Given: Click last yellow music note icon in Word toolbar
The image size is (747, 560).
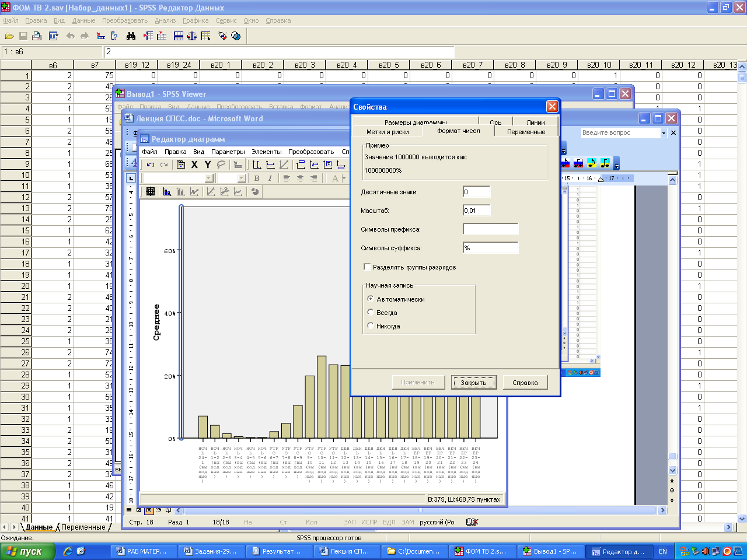Looking at the screenshot, I should (605, 163).
